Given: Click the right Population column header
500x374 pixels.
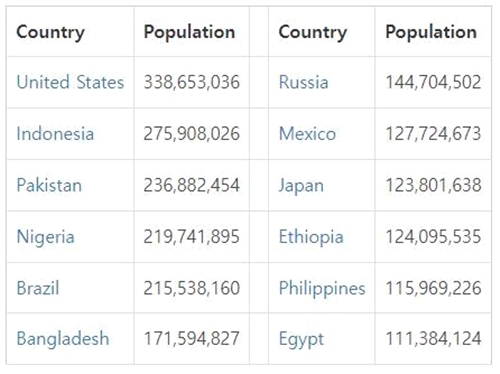Looking at the screenshot, I should (431, 33).
